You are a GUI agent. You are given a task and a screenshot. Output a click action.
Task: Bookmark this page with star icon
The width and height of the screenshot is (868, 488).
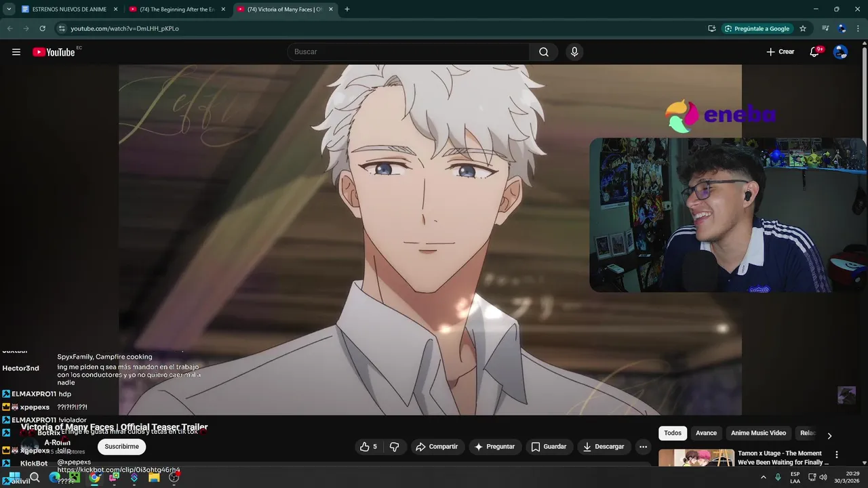(803, 28)
